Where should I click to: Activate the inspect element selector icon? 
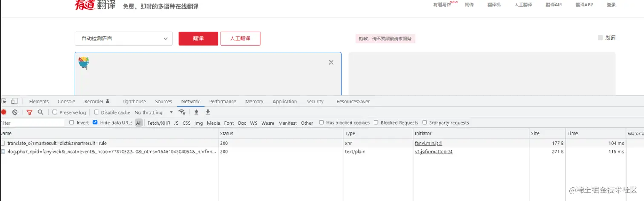pos(3,101)
